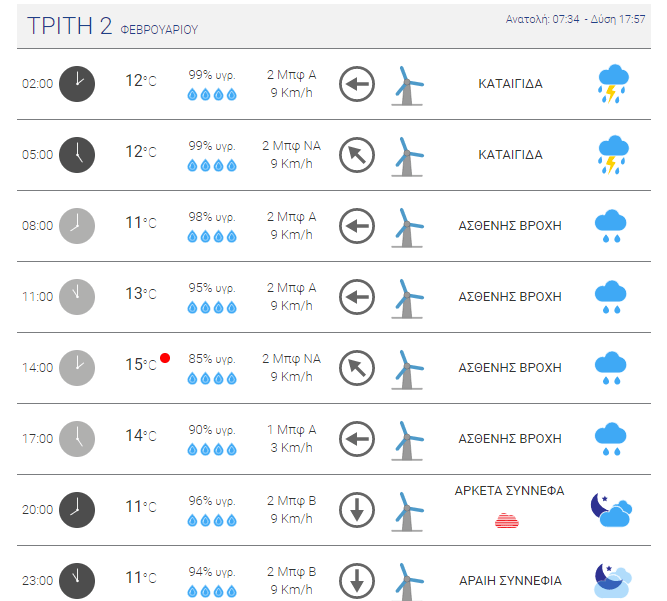Click the red dust cloud icon at 20:00
The image size is (667, 601).
[x=507, y=521]
